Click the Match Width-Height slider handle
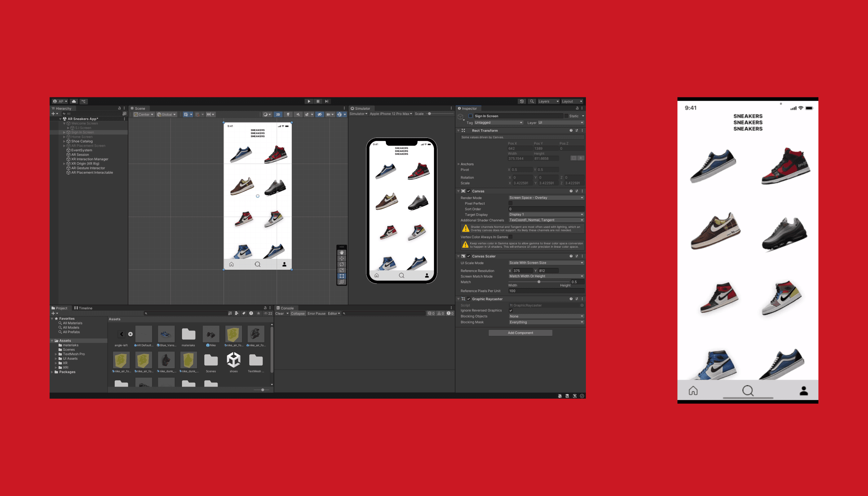Screen dimensions: 868x496 [x=539, y=282]
